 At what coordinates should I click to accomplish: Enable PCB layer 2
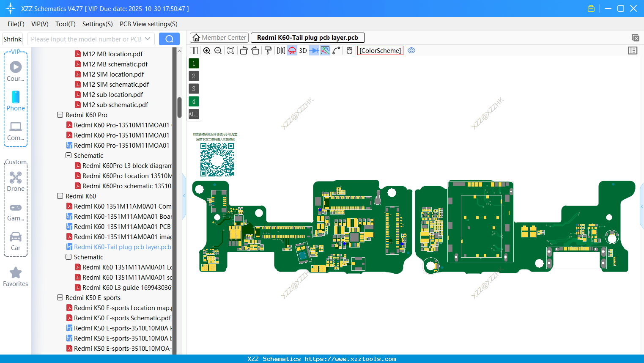click(x=193, y=76)
